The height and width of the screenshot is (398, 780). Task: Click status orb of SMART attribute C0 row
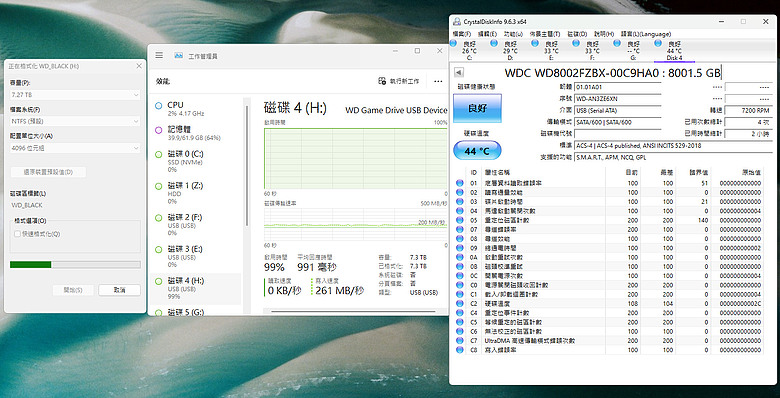[x=460, y=285]
